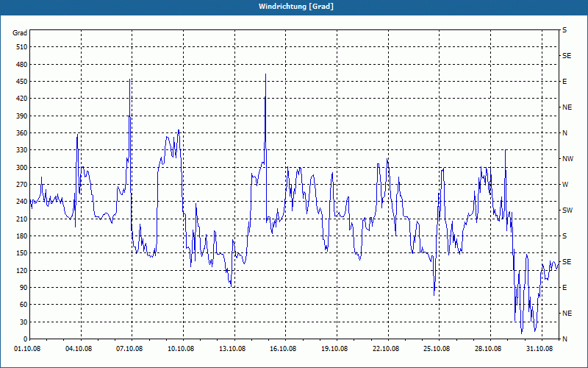The width and height of the screenshot is (588, 368).
Task: Select the date label 04.10.08
Action: pos(79,349)
